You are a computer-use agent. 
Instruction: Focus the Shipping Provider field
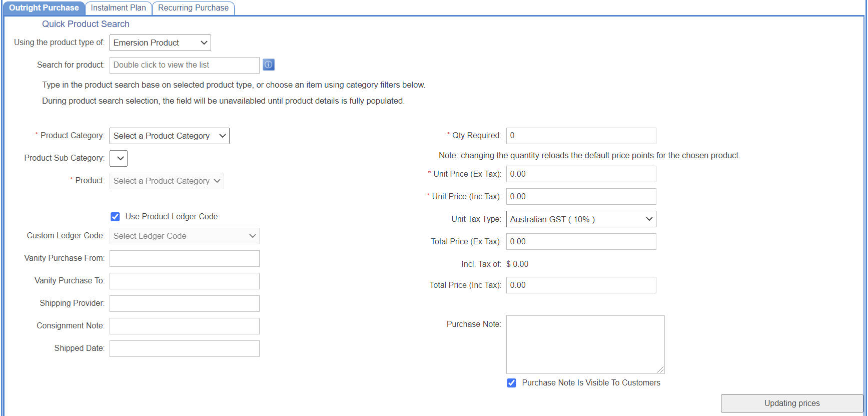(x=184, y=304)
